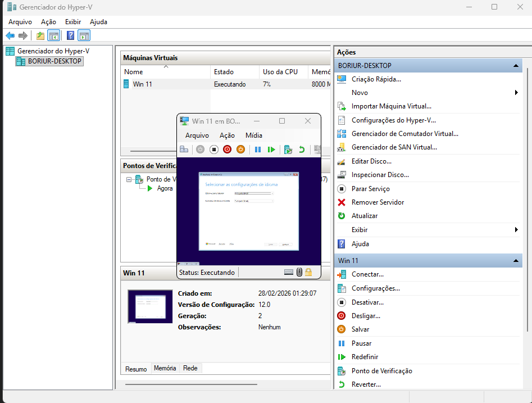
Task: Click the actions pane vertical scrollbar
Action: click(528, 200)
